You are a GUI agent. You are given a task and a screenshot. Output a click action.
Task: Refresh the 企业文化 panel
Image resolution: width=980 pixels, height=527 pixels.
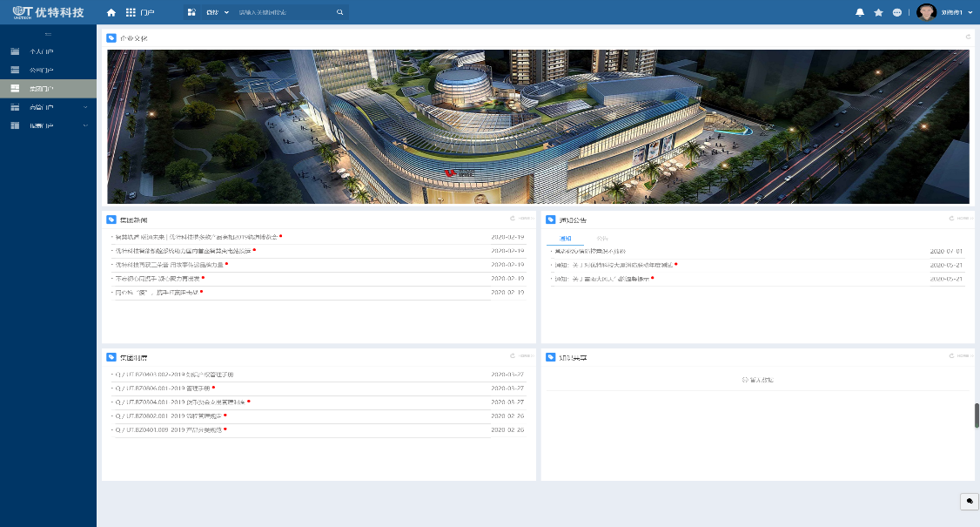coord(968,37)
